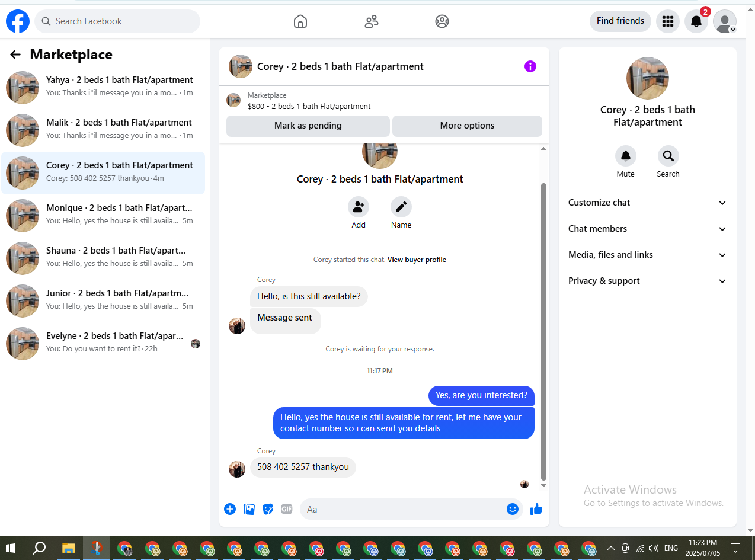The height and width of the screenshot is (560, 755).
Task: Click the listing thumbnail in right panel
Action: click(x=648, y=78)
